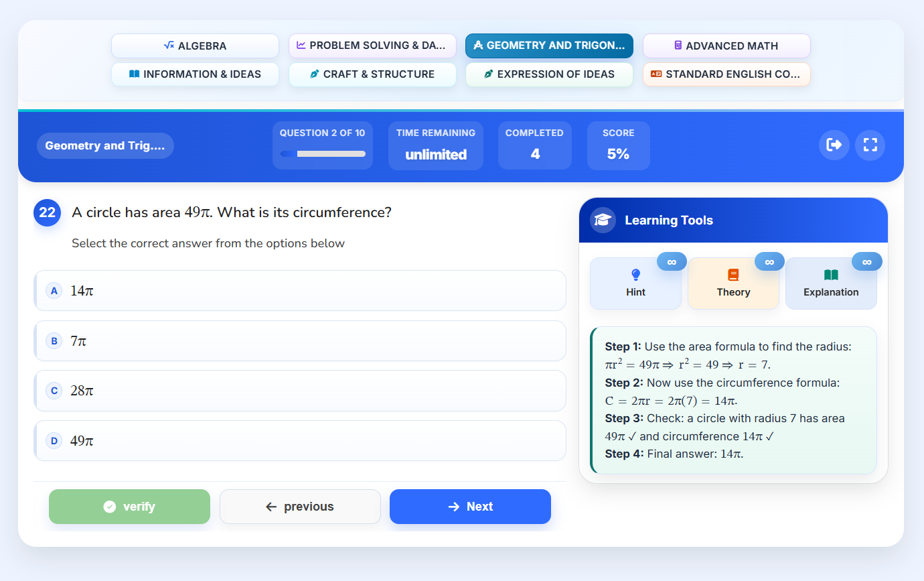The image size is (924, 581).
Task: Choose answer option D, 49π
Action: click(x=300, y=440)
